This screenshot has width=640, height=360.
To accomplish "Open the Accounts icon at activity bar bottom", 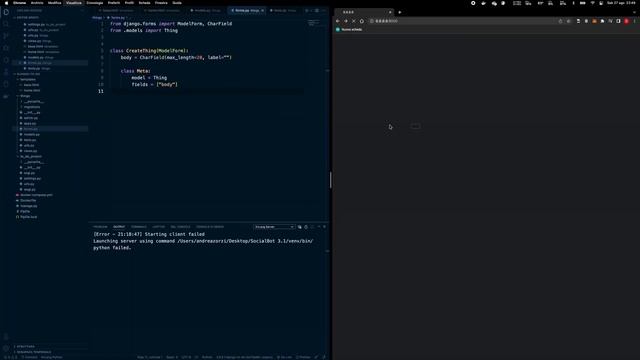I will tap(6, 337).
